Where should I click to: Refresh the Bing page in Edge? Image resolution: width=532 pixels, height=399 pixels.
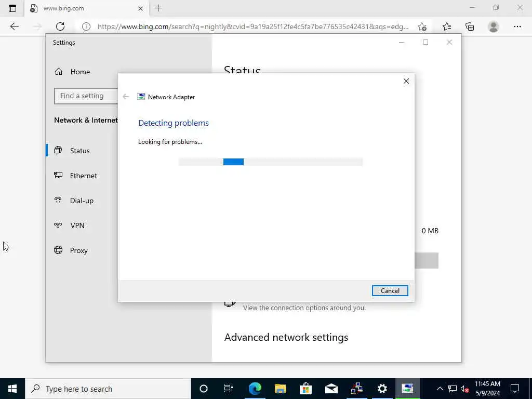(x=60, y=26)
